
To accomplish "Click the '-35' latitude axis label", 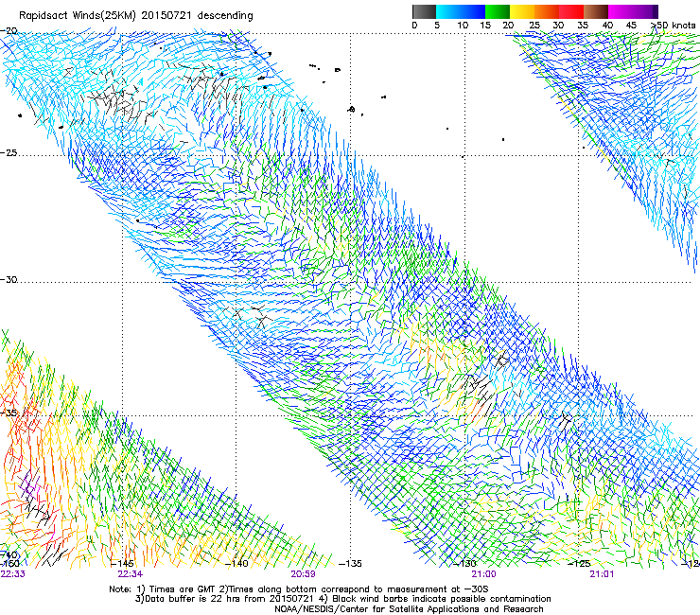I will (x=9, y=413).
